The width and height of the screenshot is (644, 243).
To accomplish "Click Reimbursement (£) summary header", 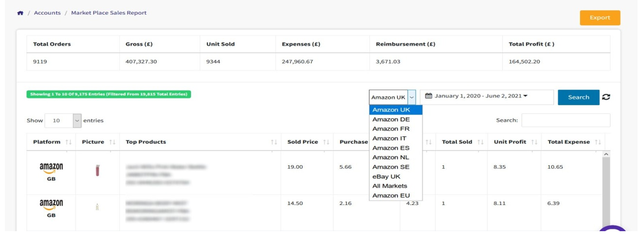I will 405,44.
